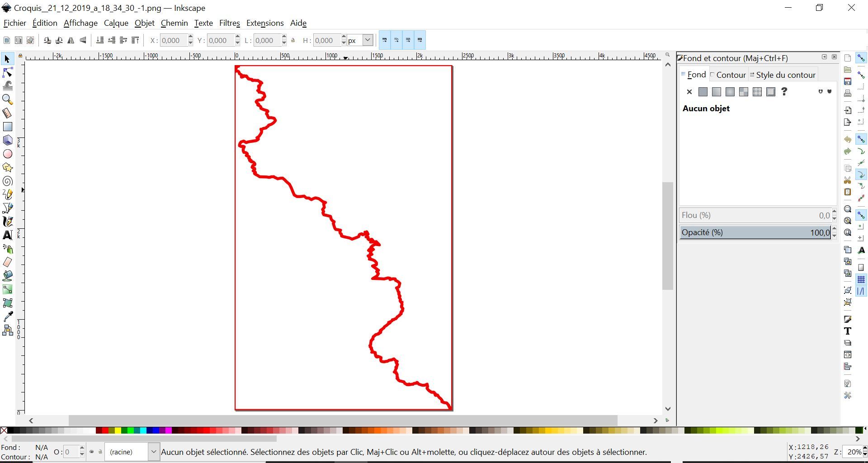868x463 pixels.
Task: Select the Color picker dropper tool
Action: [x=7, y=317]
